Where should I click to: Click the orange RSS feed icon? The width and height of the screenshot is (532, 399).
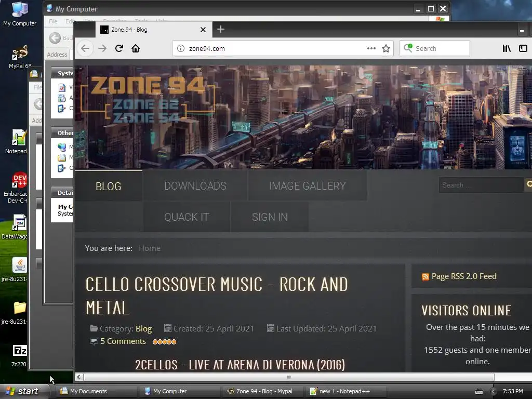pos(425,277)
